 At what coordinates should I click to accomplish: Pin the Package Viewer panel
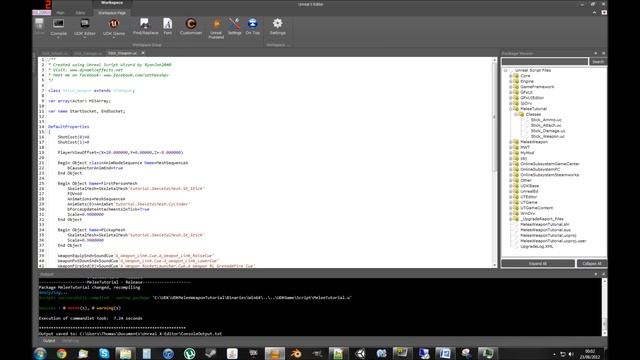[x=596, y=53]
